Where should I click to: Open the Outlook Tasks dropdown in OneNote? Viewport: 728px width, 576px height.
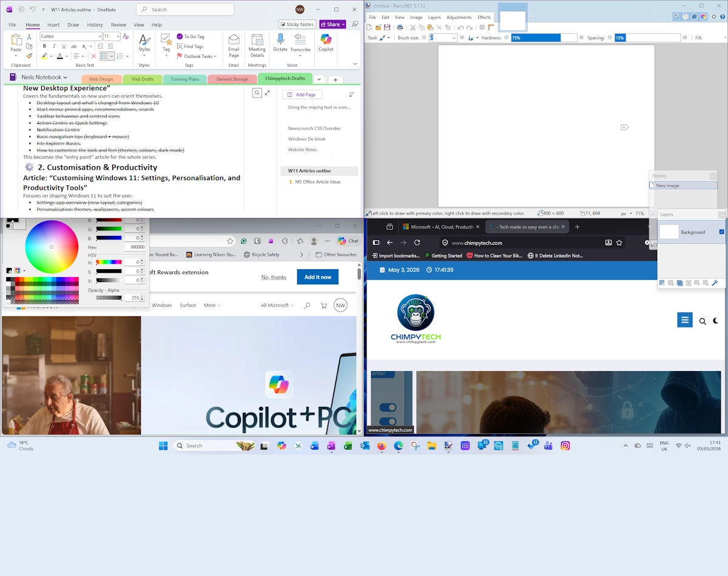click(215, 56)
